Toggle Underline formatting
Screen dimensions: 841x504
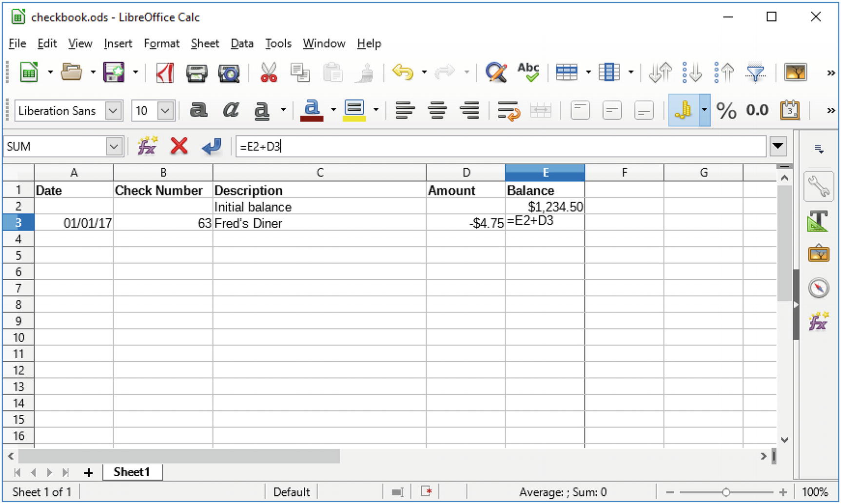262,111
